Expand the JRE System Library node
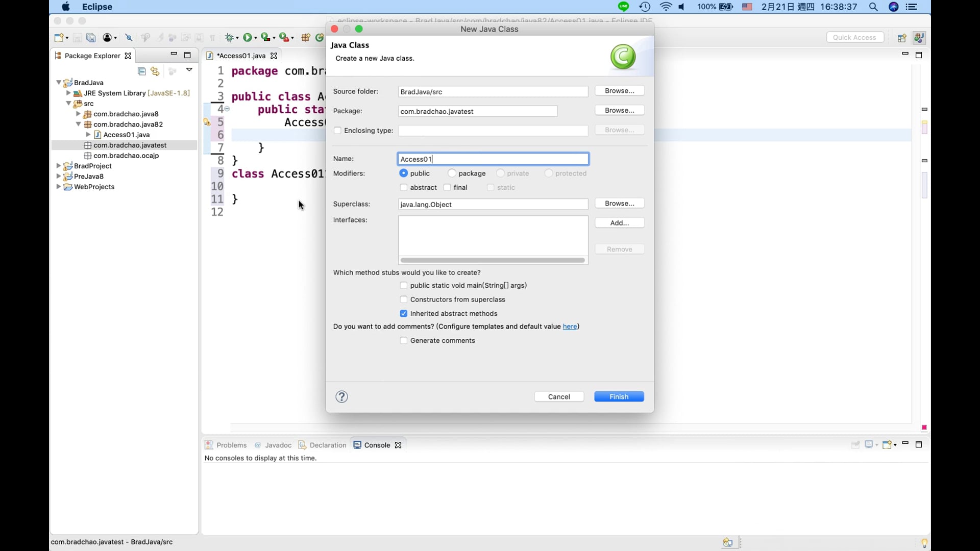The image size is (980, 551). click(68, 93)
